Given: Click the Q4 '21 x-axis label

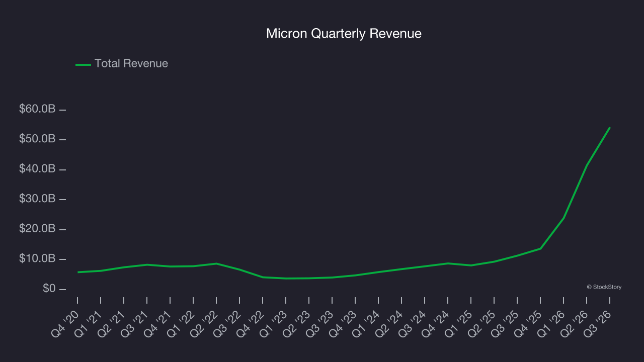Looking at the screenshot, I should tap(158, 323).
